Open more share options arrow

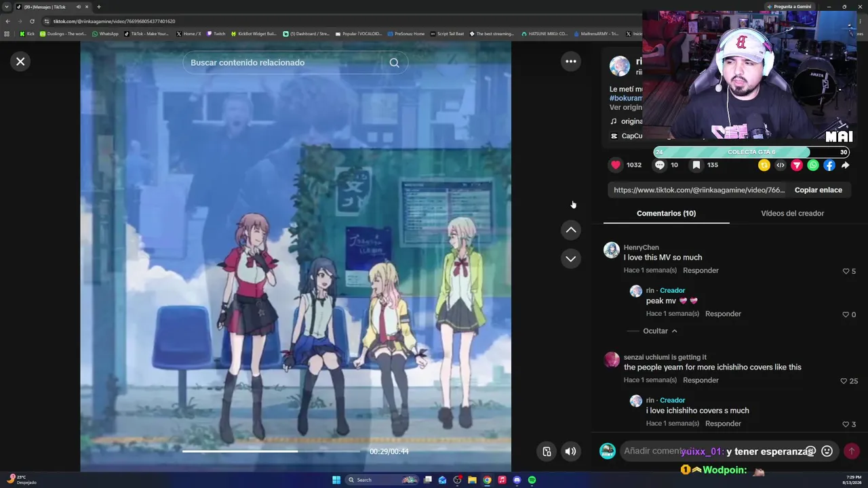coord(845,165)
